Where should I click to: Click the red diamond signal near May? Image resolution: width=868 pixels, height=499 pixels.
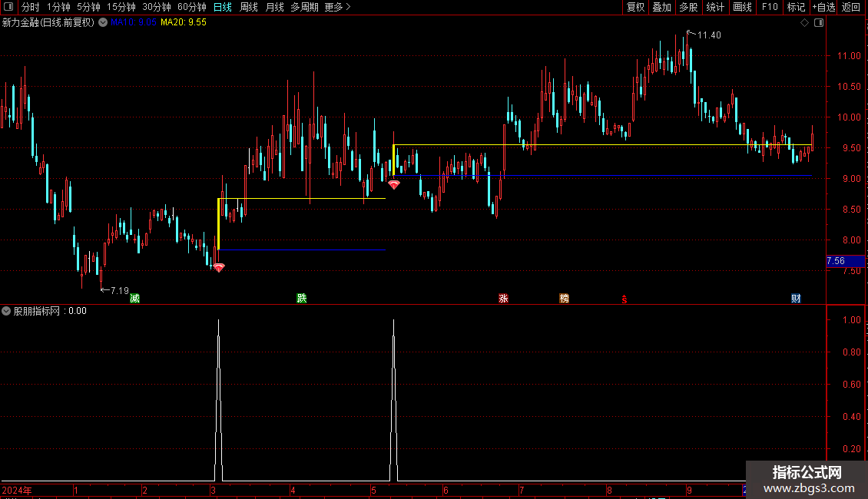pos(393,185)
